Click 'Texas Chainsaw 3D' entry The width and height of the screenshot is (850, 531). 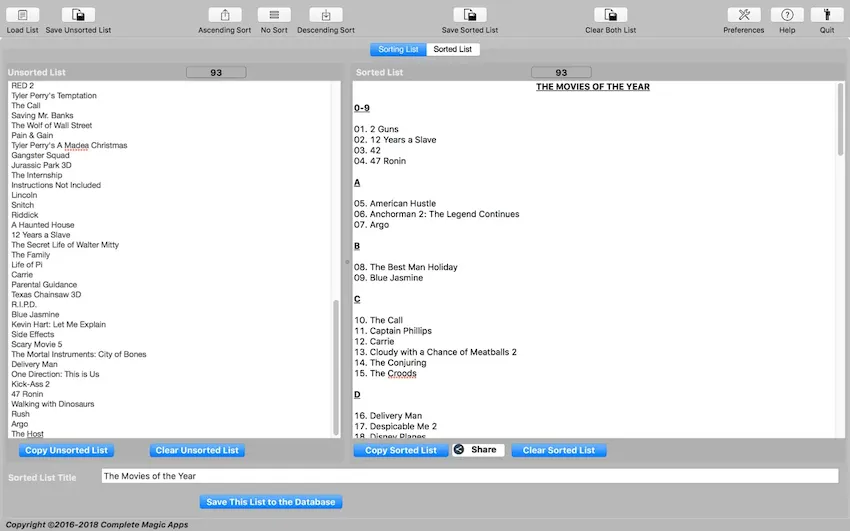click(46, 294)
